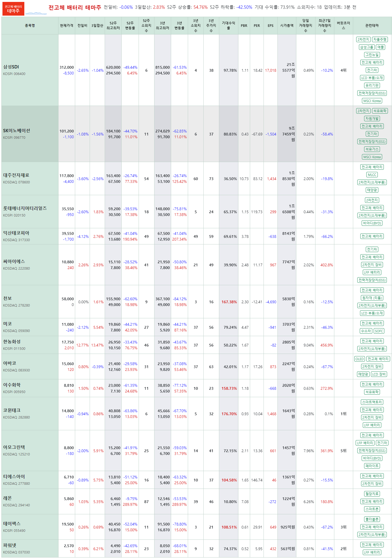Screen dimensions: 392x560
Task: Open the 테이팩스 stock link
Action: 12,524
